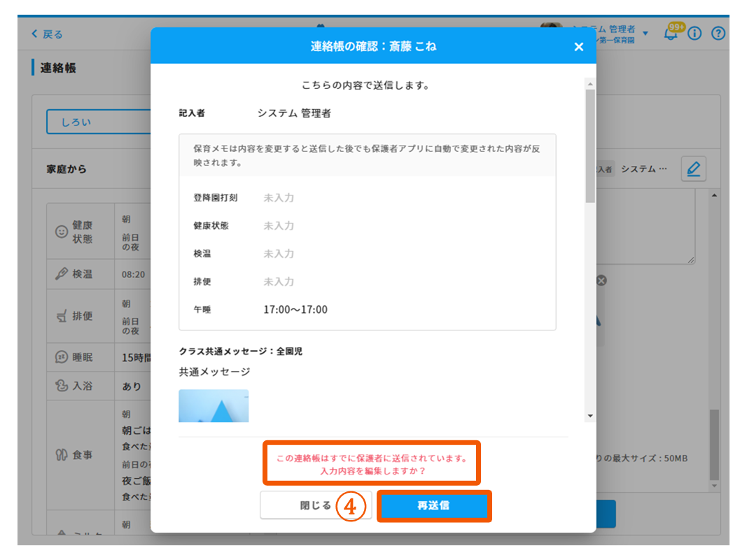Image resolution: width=747 pixels, height=560 pixels.
Task: Open the notifications bell icon
Action: pyautogui.click(x=671, y=34)
